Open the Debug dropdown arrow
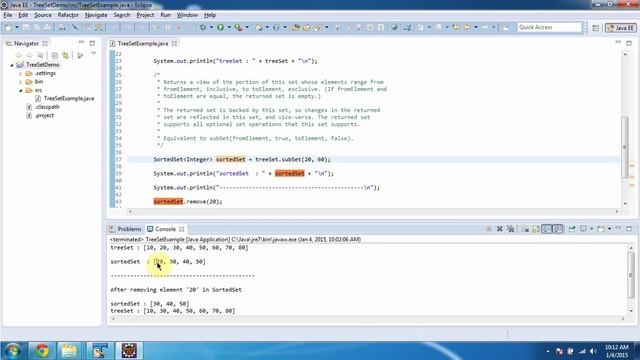This screenshot has width=640, height=360. [211, 27]
